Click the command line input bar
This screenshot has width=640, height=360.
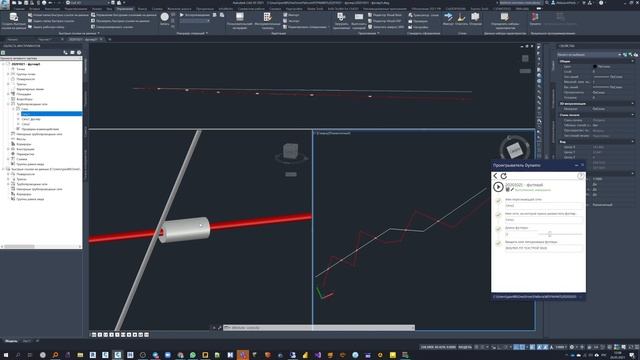click(x=319, y=328)
